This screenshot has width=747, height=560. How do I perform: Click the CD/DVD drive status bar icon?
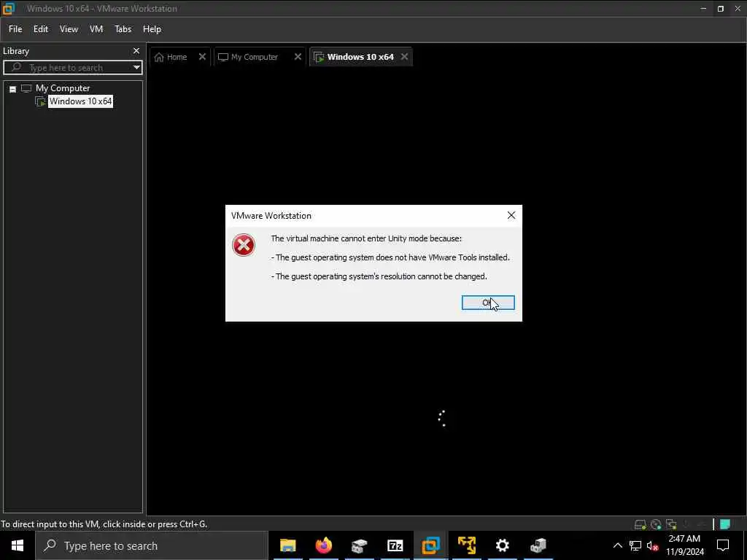(656, 525)
